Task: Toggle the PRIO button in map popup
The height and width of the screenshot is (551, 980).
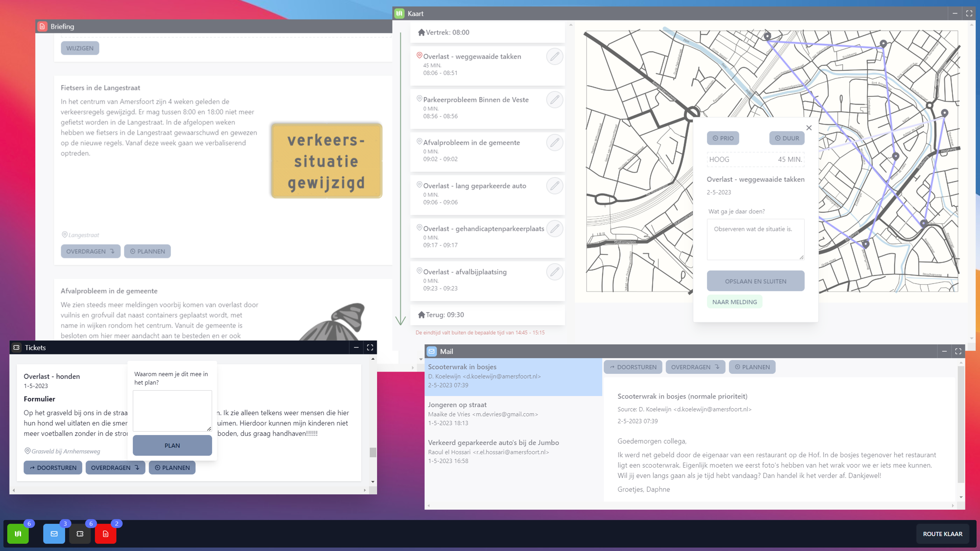Action: 723,138
